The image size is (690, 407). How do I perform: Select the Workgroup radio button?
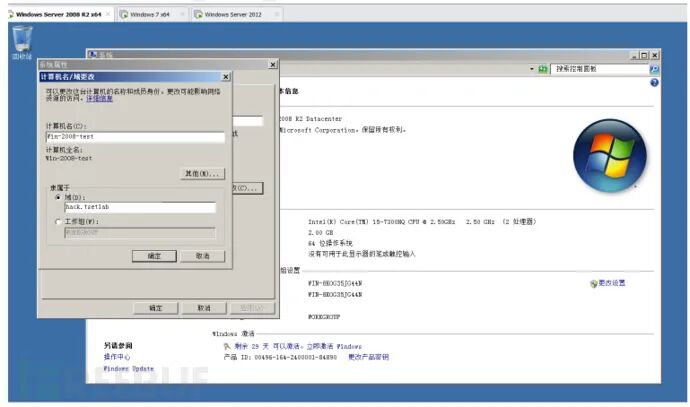pos(58,222)
